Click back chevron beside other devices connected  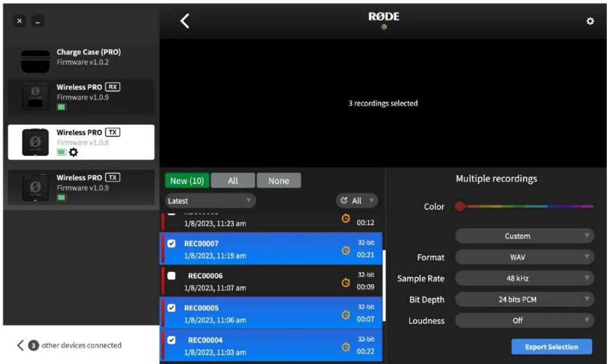(20, 345)
